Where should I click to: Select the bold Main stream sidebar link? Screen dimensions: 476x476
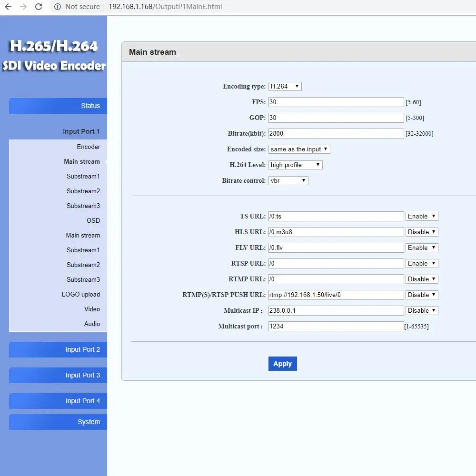tap(82, 161)
